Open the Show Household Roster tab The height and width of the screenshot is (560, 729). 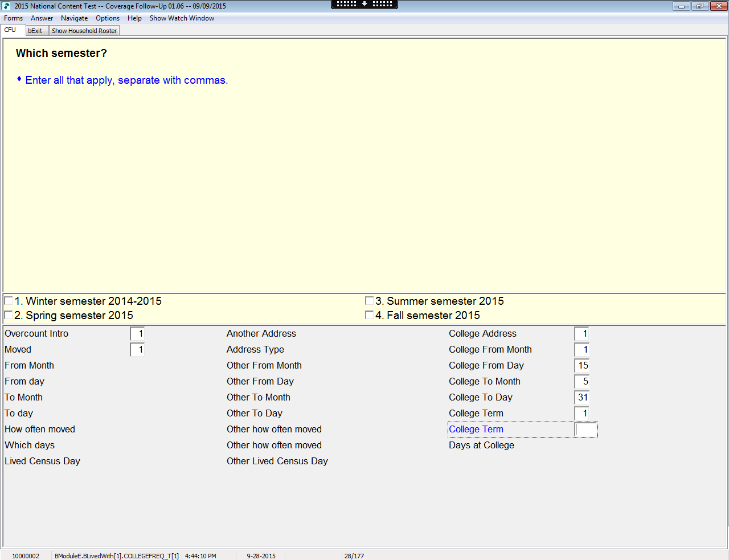tap(84, 31)
